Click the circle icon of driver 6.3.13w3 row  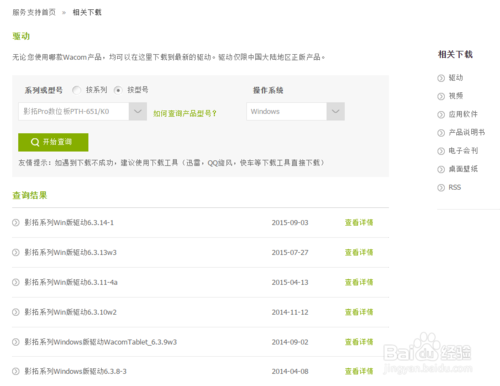16,252
